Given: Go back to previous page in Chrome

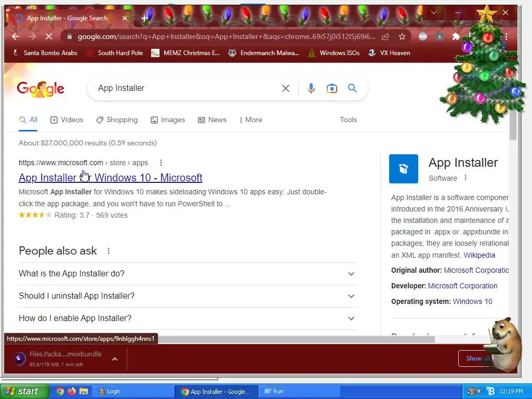Looking at the screenshot, I should (x=16, y=36).
